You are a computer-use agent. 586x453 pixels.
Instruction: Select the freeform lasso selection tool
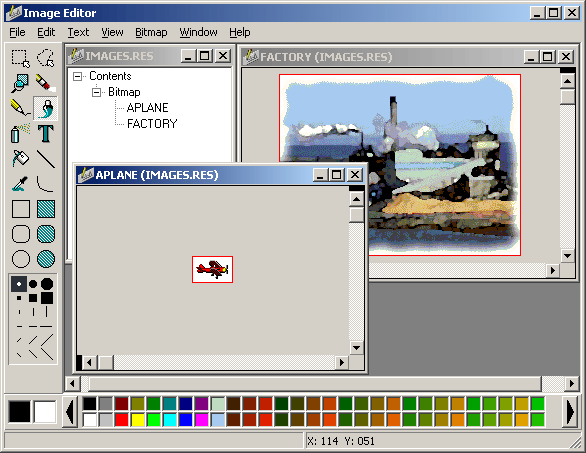(46, 58)
